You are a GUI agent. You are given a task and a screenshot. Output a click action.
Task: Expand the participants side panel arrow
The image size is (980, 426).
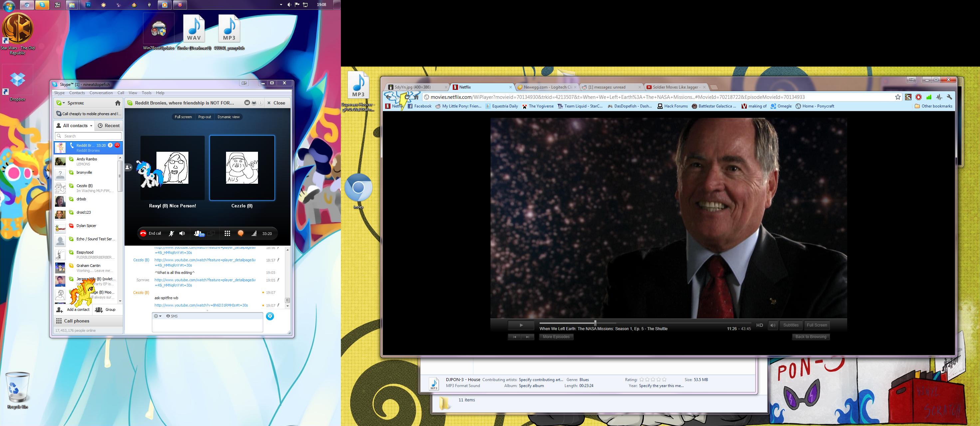click(x=128, y=167)
